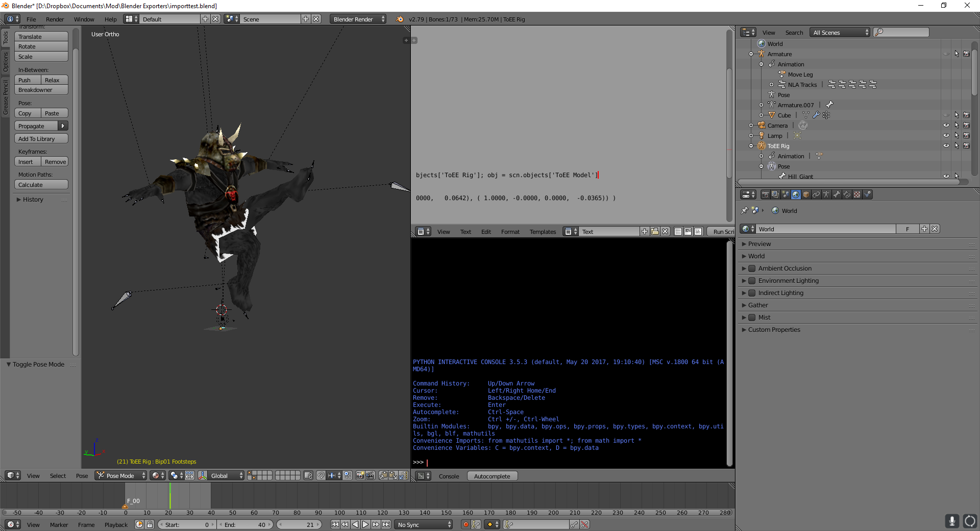980x531 pixels.
Task: Open the Blender Render engine dropdown
Action: point(358,19)
